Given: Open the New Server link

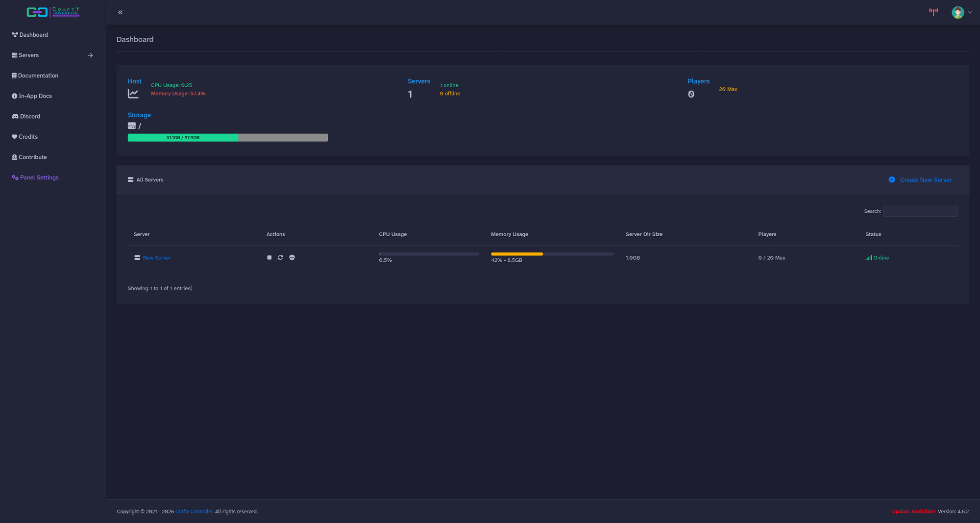Looking at the screenshot, I should tap(157, 258).
